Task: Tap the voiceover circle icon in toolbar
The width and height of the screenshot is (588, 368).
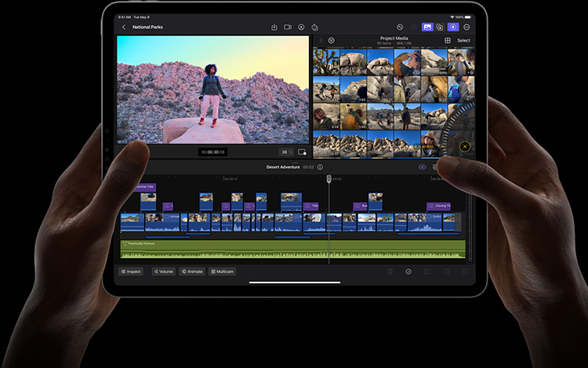Action: 301,27
